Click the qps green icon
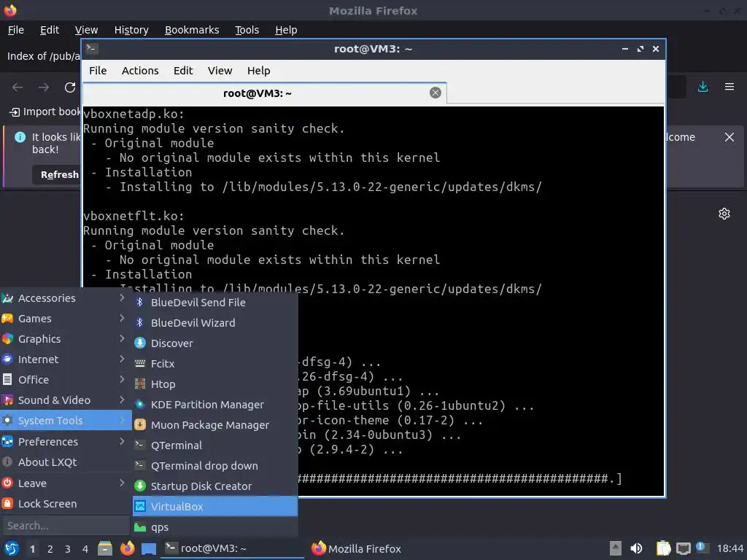This screenshot has width=747, height=560. [x=139, y=526]
